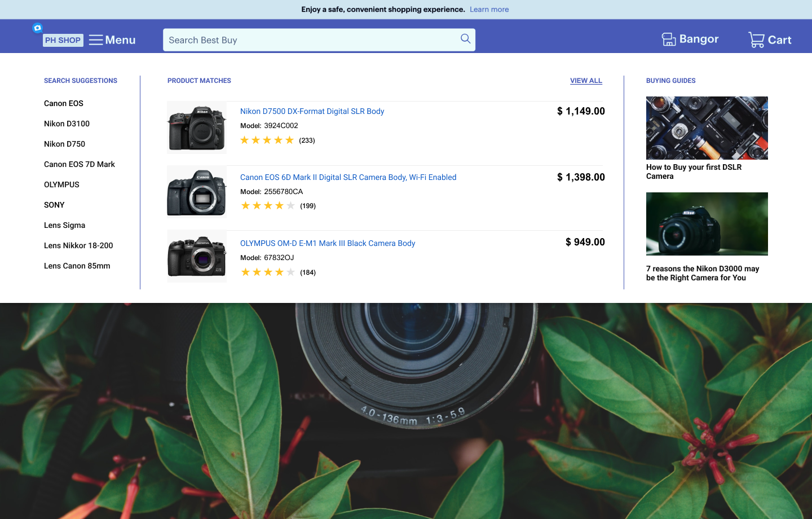This screenshot has height=519, width=812.
Task: Click Model 3924C002 text
Action: (269, 126)
